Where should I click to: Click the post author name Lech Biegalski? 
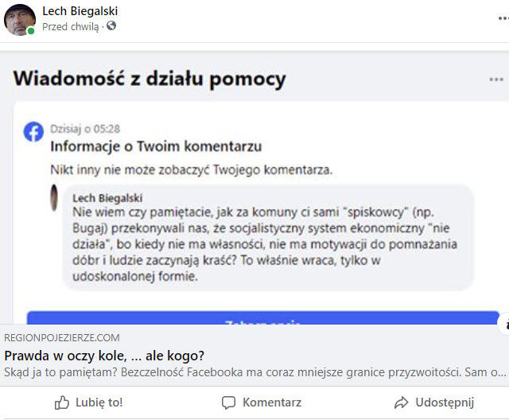pos(82,10)
